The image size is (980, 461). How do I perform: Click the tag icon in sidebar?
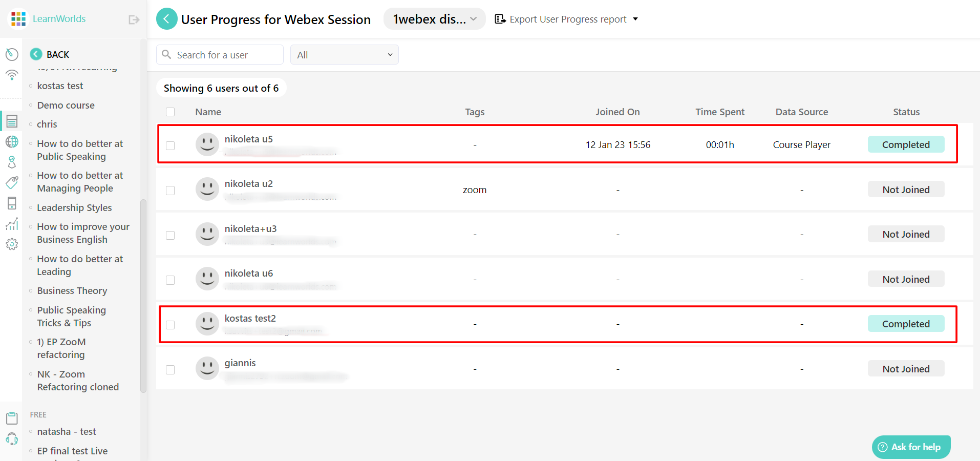point(12,182)
